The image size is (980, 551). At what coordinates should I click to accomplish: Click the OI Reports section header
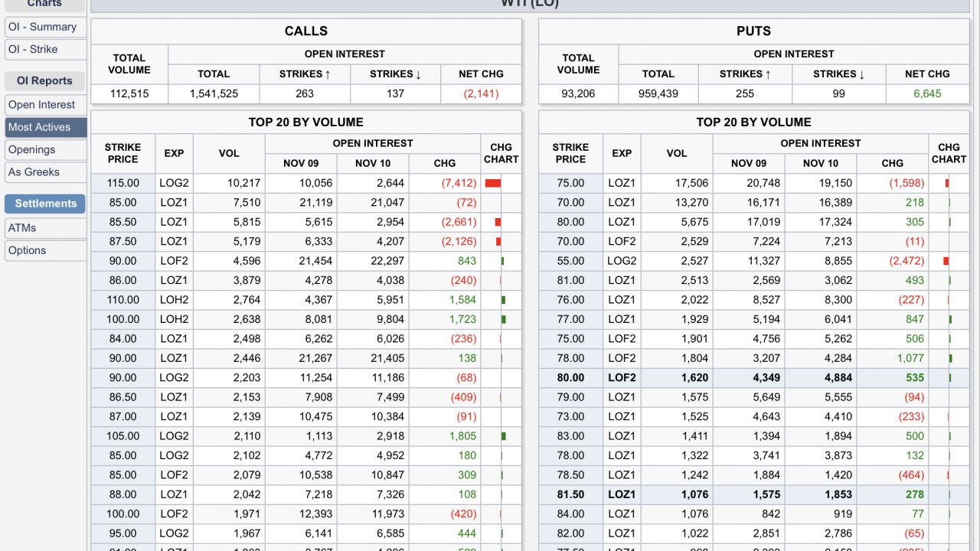click(44, 81)
